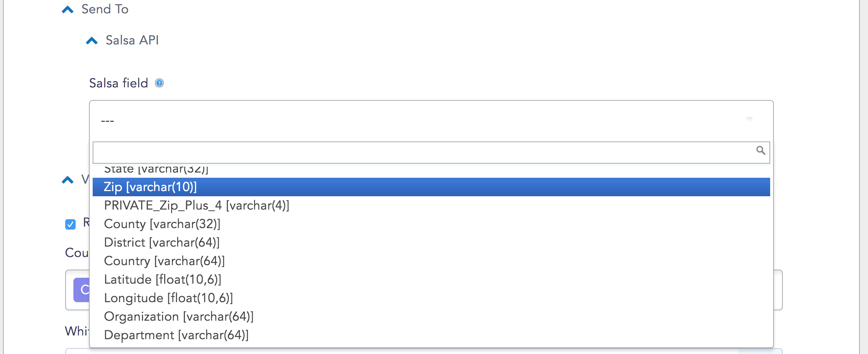
Task: Pick Country [varchar(64)] option
Action: [431, 261]
